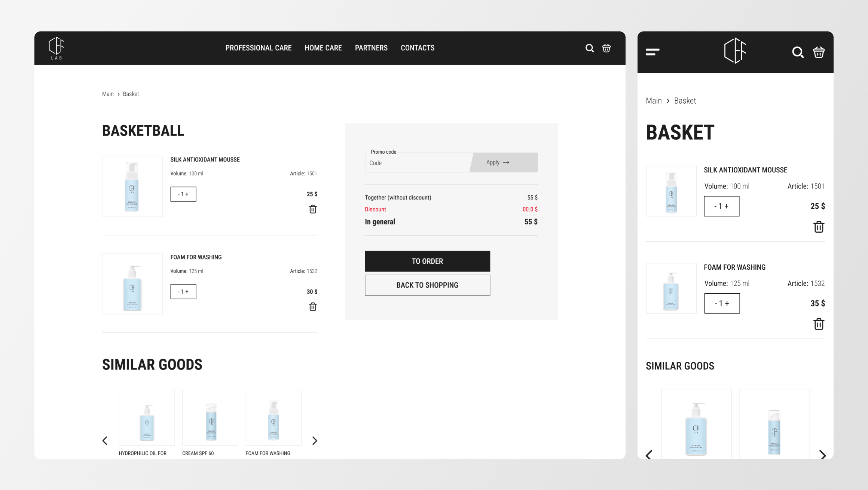Viewport: 868px width, 490px height.
Task: Remove Foam For Washing in mobile basket
Action: (819, 324)
